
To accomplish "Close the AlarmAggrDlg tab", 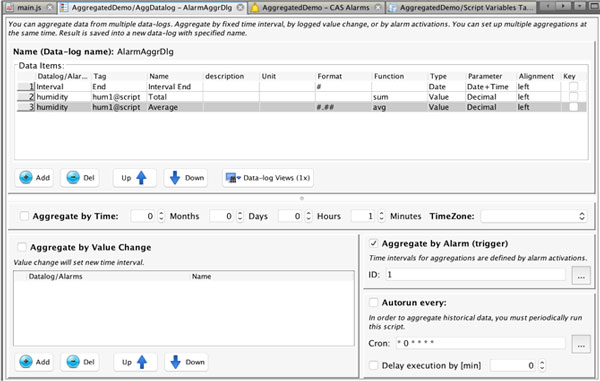I will (240, 7).
